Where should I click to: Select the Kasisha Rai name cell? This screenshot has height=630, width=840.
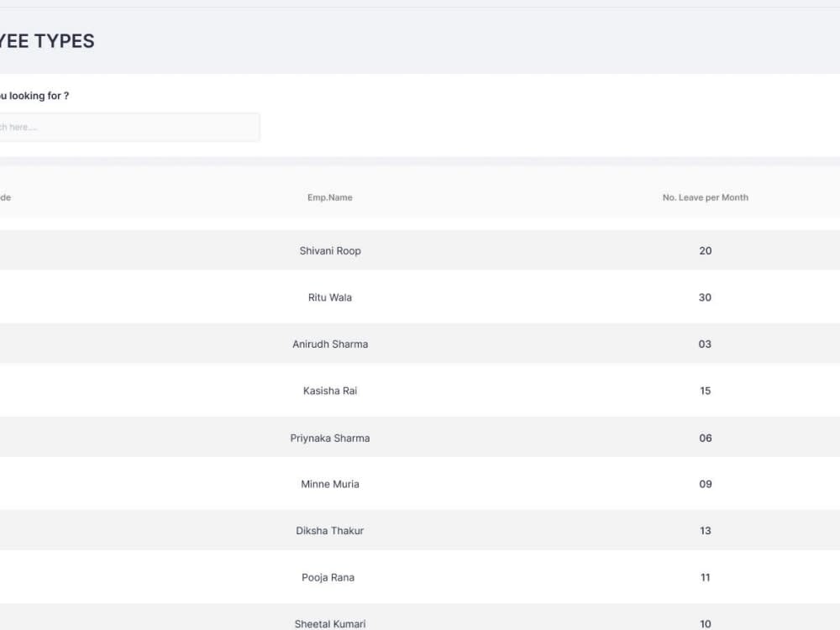330,391
